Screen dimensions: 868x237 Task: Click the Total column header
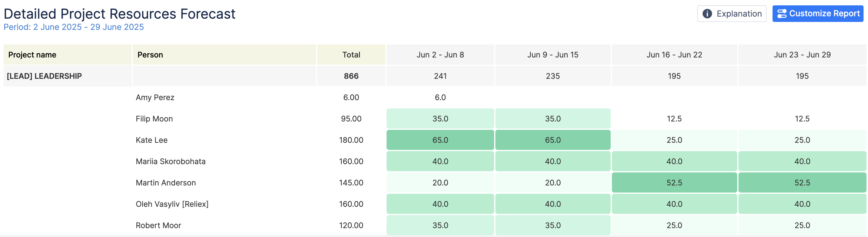pyautogui.click(x=351, y=55)
